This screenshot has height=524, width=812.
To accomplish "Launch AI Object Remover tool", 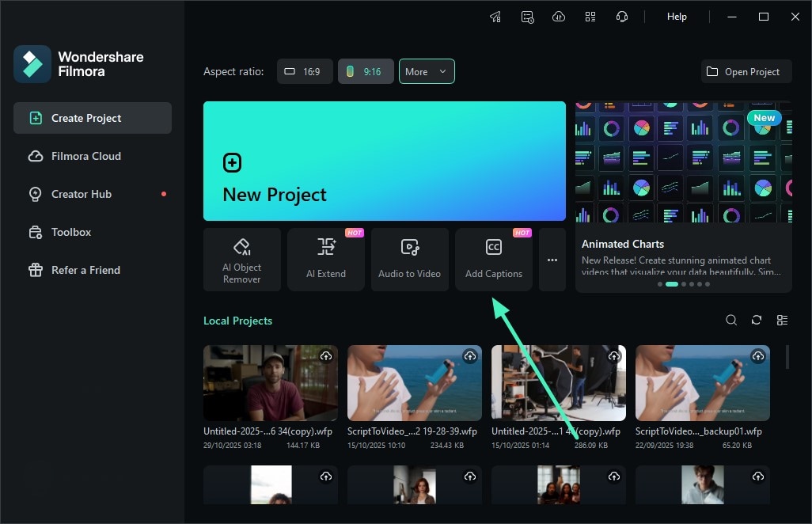I will coord(242,260).
